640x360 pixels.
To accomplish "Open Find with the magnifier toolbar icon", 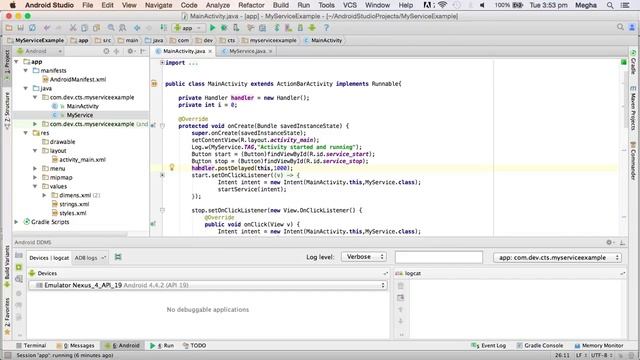I will point(111,28).
